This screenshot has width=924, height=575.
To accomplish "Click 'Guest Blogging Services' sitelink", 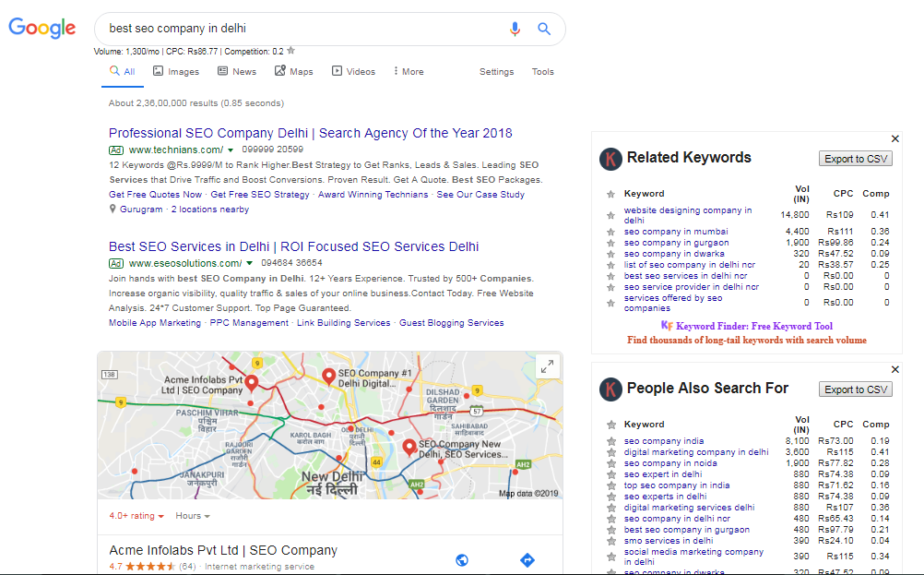I will tap(451, 323).
